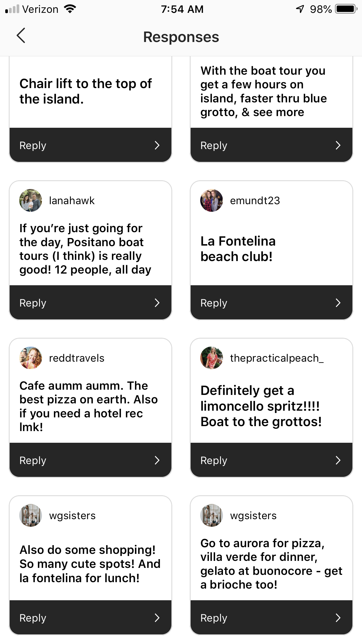The width and height of the screenshot is (362, 644).
Task: Tap the battery icon in status bar
Action: [346, 9]
